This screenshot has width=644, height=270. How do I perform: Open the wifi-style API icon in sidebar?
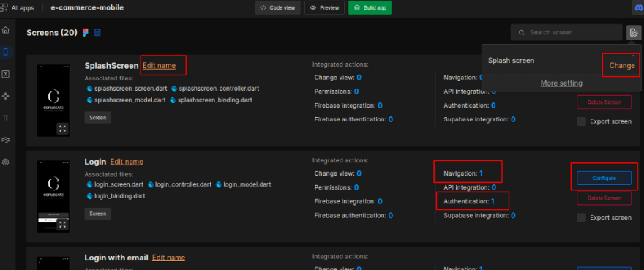[6, 140]
